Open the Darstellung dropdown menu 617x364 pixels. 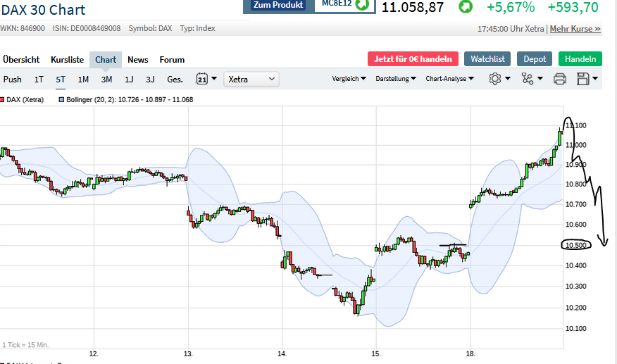(x=395, y=79)
